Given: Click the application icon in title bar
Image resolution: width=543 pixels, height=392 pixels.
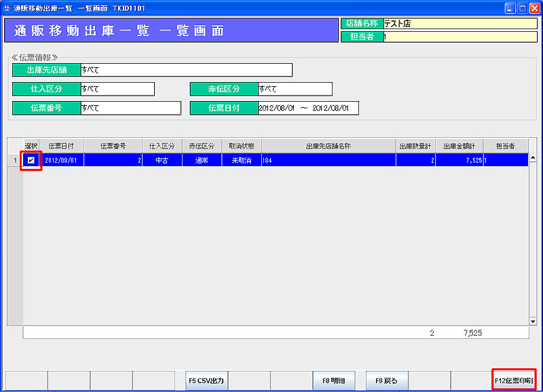Looking at the screenshot, I should point(7,8).
